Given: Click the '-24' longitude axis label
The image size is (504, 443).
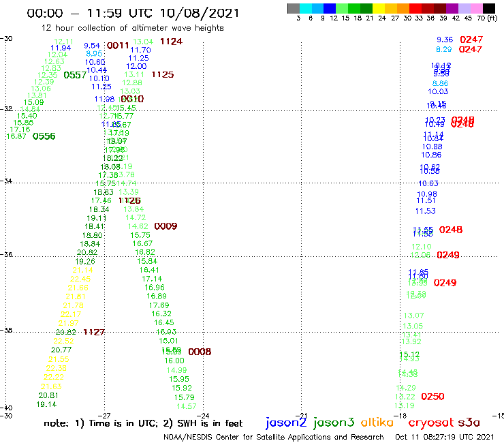Looking at the screenshot, I should [x=203, y=416].
